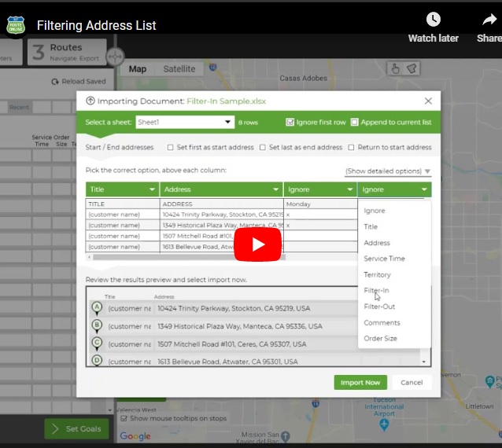This screenshot has height=448, width=502.
Task: Select Ignore from dropdown list
Action: (x=375, y=211)
